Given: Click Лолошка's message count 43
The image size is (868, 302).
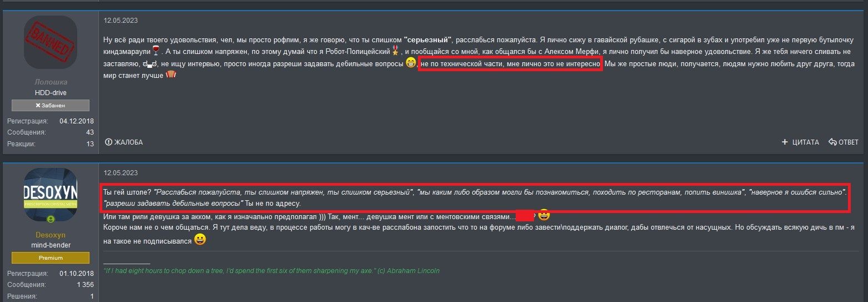Looking at the screenshot, I should click(x=90, y=132).
